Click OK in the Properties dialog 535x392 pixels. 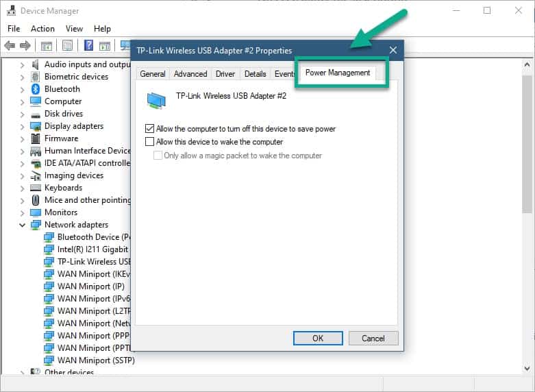pos(318,338)
